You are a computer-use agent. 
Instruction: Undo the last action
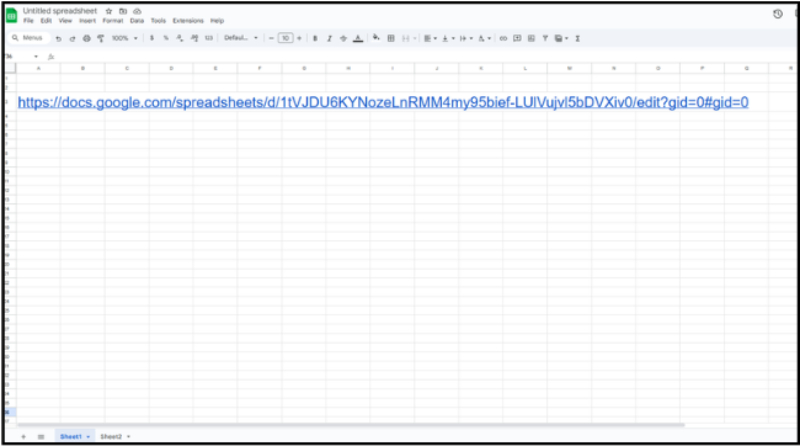tap(58, 38)
